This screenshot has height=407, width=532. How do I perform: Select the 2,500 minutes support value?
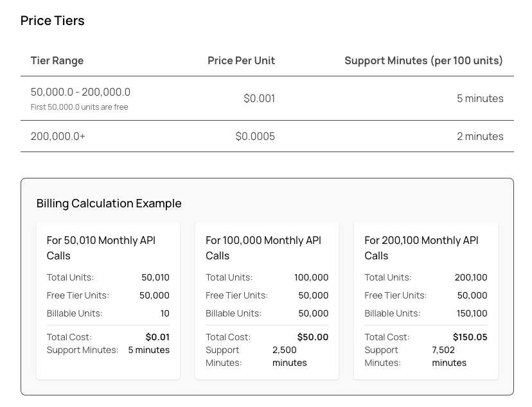289,356
